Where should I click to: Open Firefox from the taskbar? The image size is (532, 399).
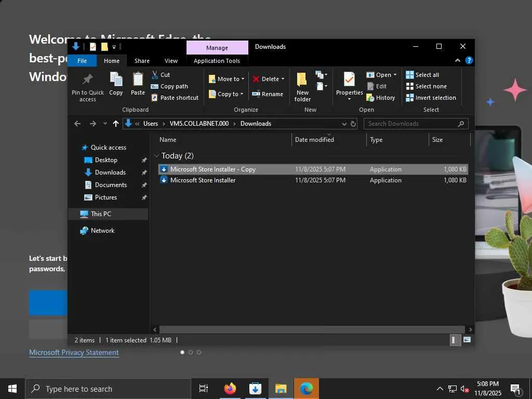click(230, 389)
